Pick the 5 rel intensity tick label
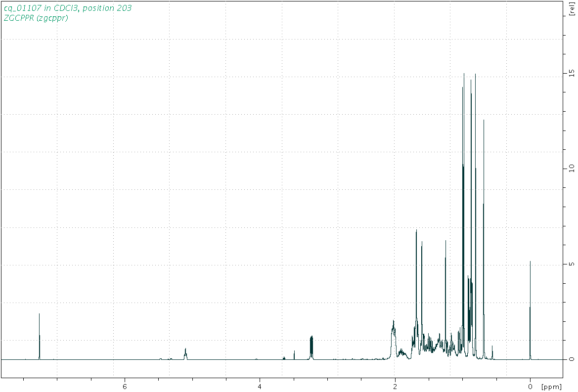The height and width of the screenshot is (392, 578). tap(572, 264)
